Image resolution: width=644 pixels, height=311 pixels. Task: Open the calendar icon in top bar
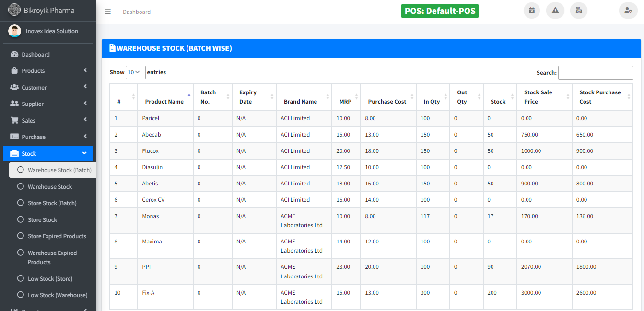point(531,11)
